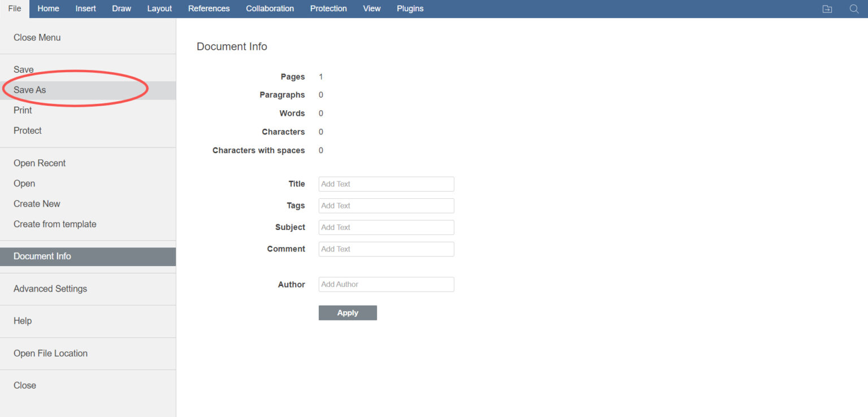
Task: Open the Advanced Settings section
Action: [x=50, y=289]
